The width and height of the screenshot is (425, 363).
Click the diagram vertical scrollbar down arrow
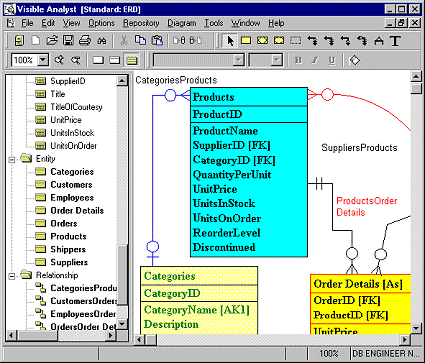[x=416, y=329]
